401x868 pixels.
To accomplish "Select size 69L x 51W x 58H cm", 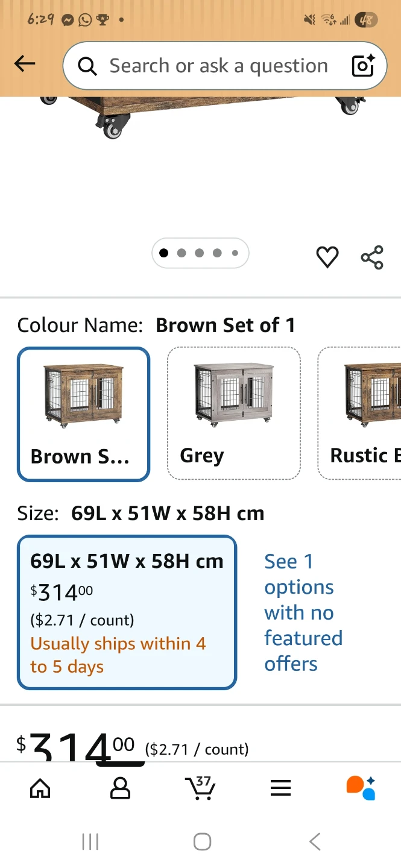I will click(x=127, y=612).
